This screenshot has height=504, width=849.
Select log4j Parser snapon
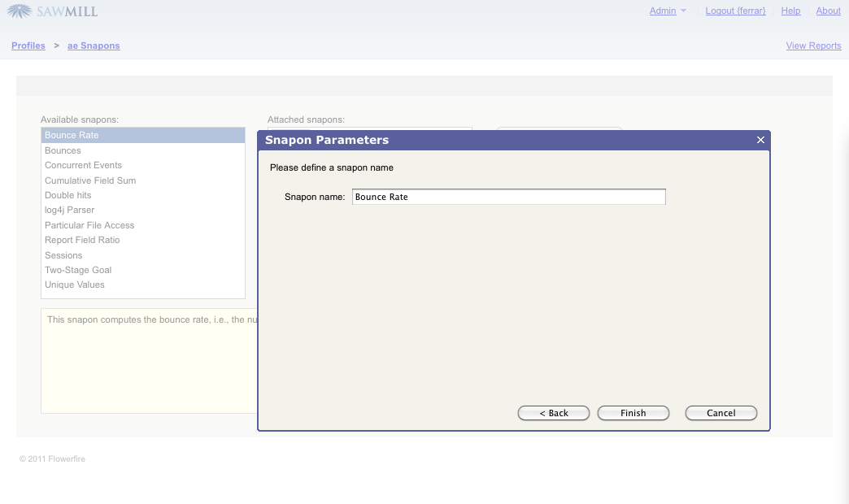click(69, 210)
